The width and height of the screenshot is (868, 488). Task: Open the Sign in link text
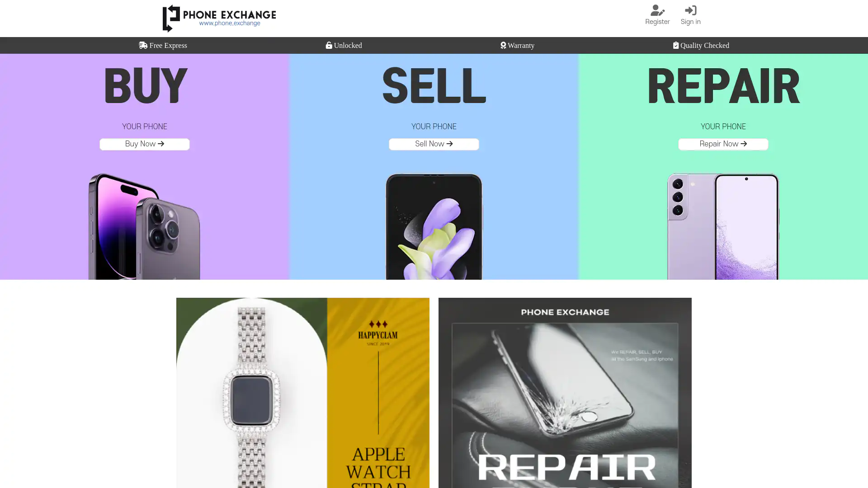click(x=690, y=22)
